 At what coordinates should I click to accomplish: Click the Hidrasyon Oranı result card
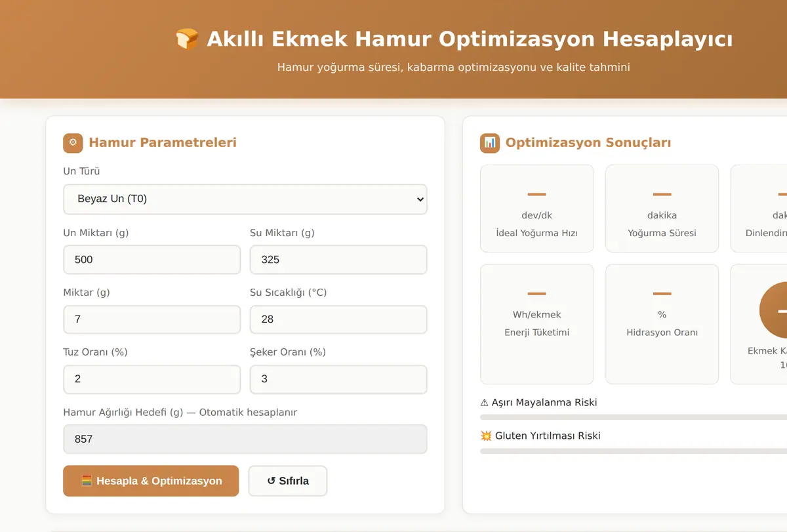[662, 324]
